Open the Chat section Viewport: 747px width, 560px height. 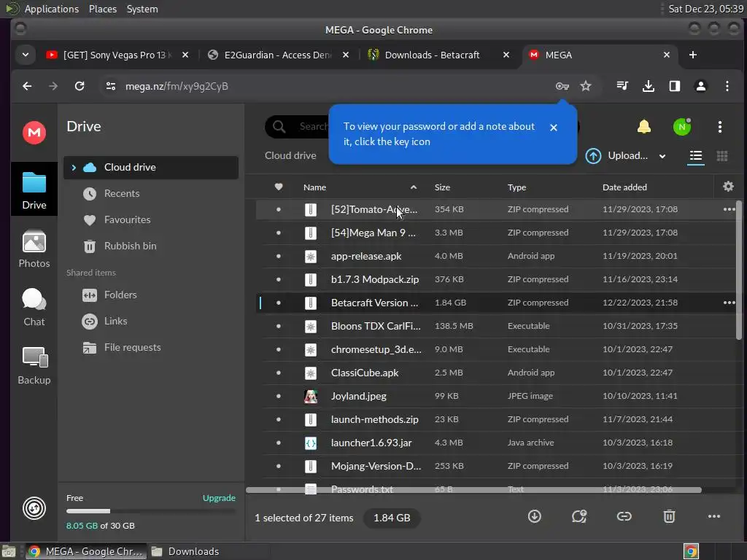click(34, 307)
